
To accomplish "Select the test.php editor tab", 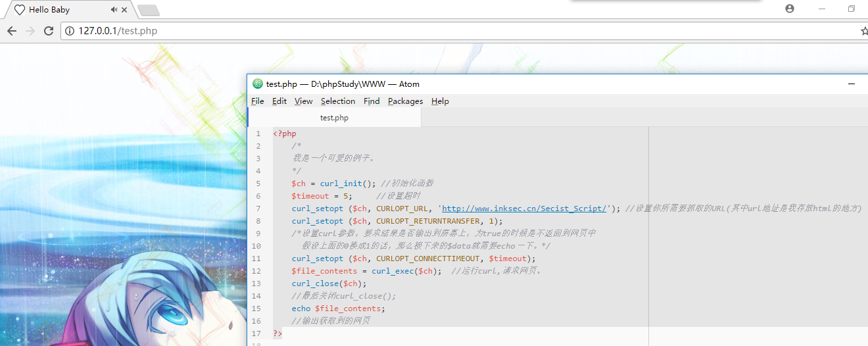I will [335, 118].
